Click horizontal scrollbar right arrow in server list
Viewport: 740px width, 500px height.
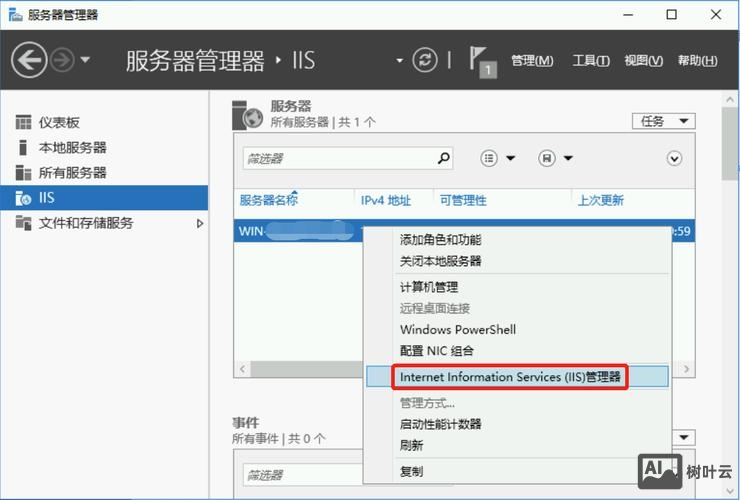687,369
